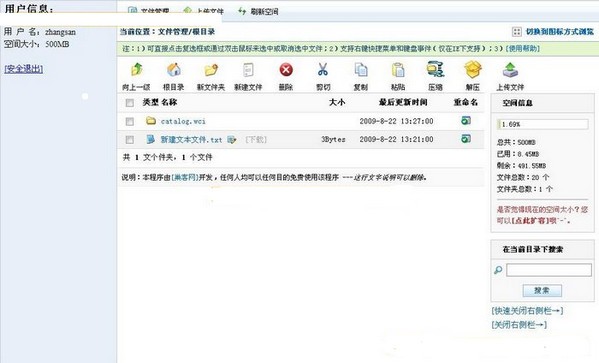Screen dimensions: 599x363
Task: Open the 刷新空间 tab
Action: [x=258, y=11]
